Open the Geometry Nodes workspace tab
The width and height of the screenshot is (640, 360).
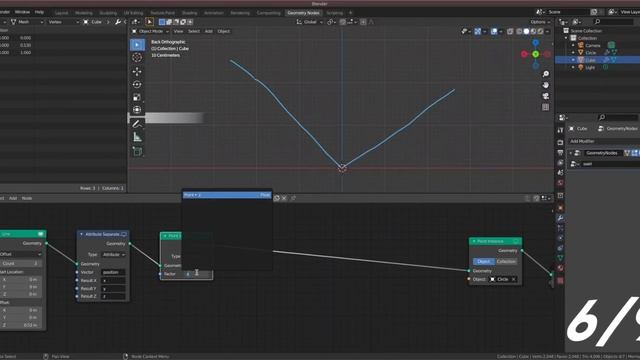pyautogui.click(x=303, y=13)
